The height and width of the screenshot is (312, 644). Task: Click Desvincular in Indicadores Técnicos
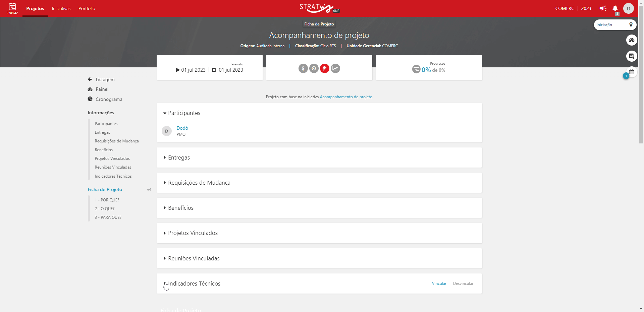(x=463, y=284)
